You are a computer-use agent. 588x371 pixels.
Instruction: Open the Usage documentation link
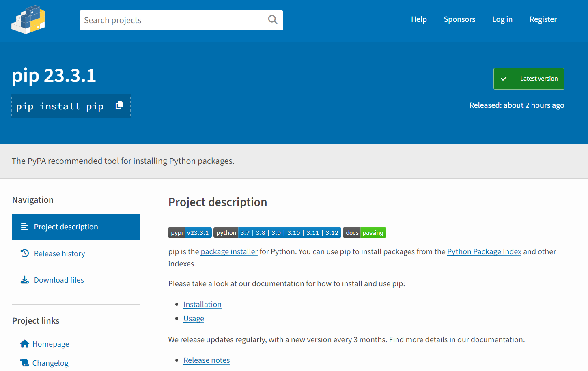click(194, 318)
